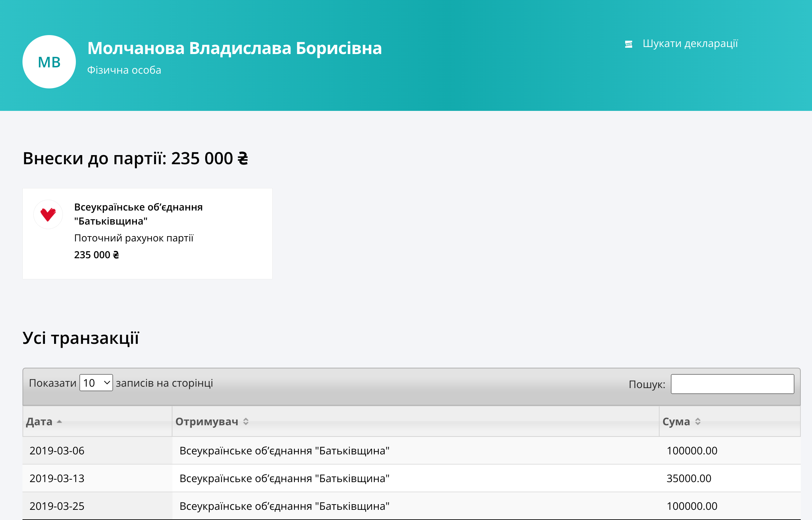
Task: Open the Шукати декларації link
Action: coord(690,44)
